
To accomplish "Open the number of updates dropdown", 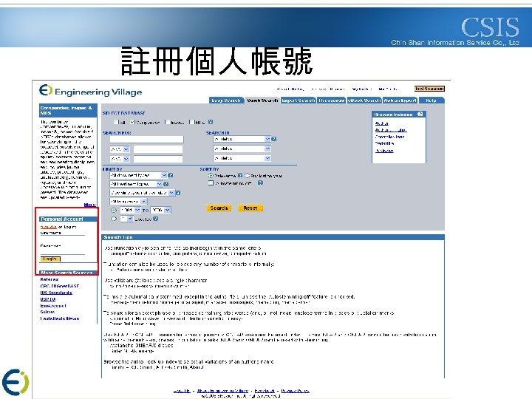I will click(x=127, y=219).
